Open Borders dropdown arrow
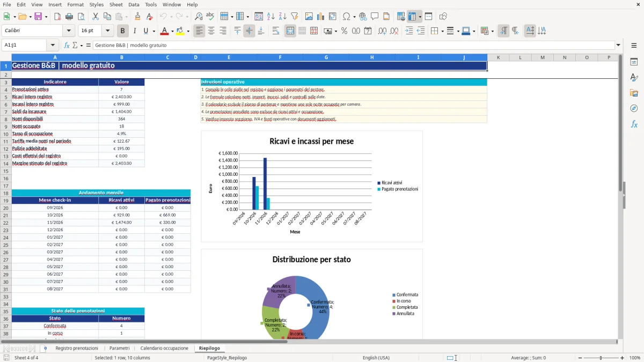Image resolution: width=644 pixels, height=362 pixels. coord(442,31)
